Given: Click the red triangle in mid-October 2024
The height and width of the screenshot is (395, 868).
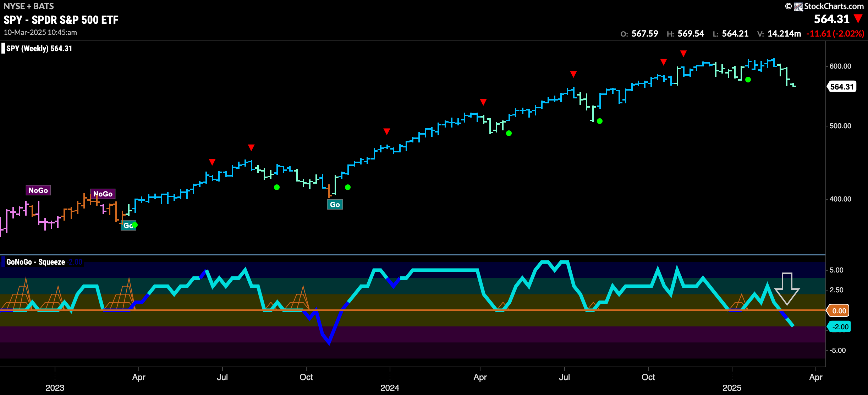Looking at the screenshot, I should click(x=664, y=62).
